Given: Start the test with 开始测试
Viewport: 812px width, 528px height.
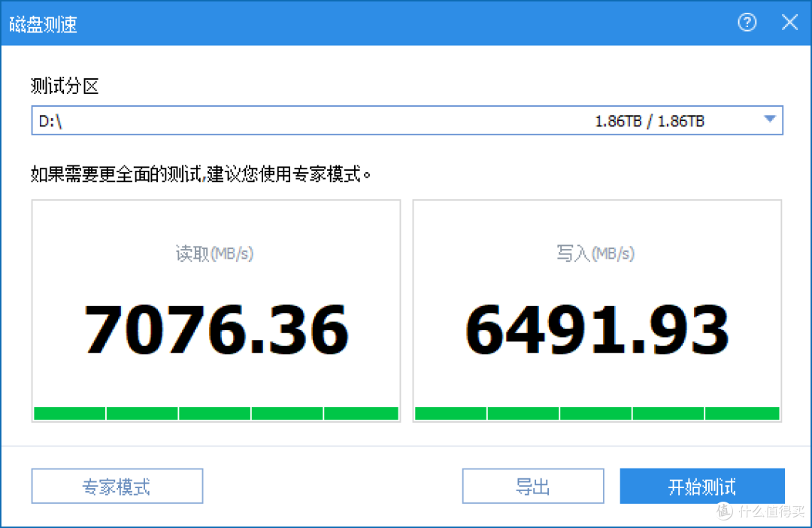Looking at the screenshot, I should (702, 486).
